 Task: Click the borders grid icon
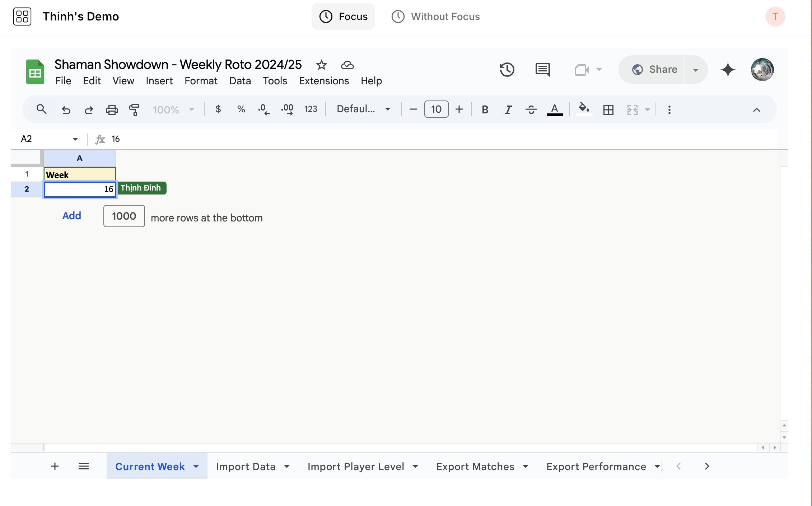[608, 109]
